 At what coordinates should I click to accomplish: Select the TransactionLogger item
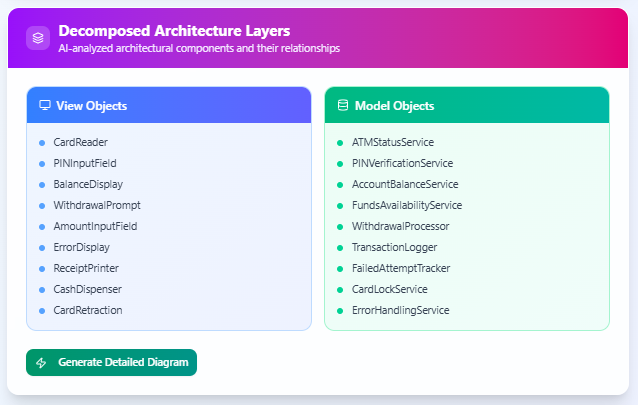394,247
